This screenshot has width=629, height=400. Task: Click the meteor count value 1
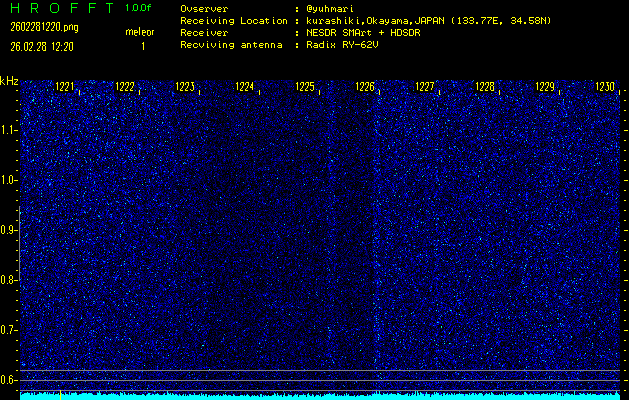[x=143, y=47]
